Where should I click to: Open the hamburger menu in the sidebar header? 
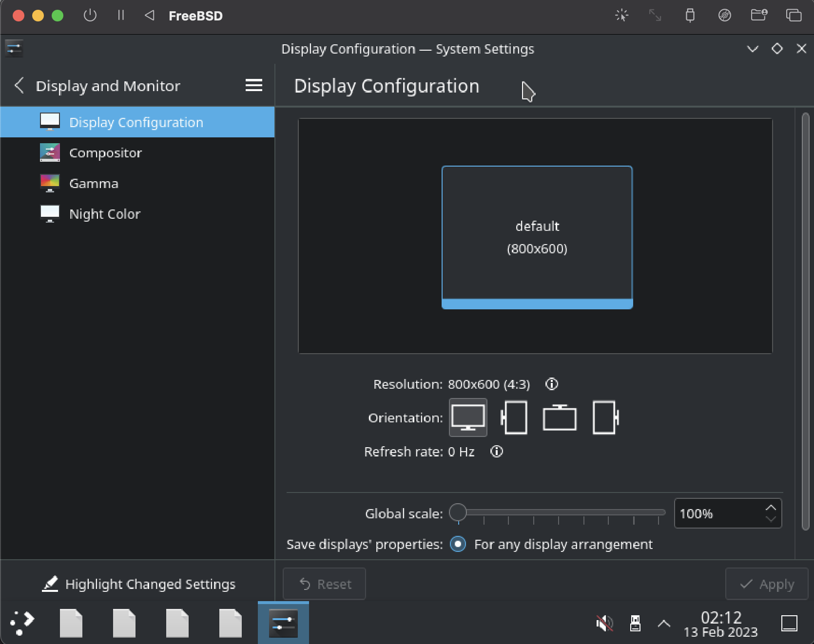[253, 86]
